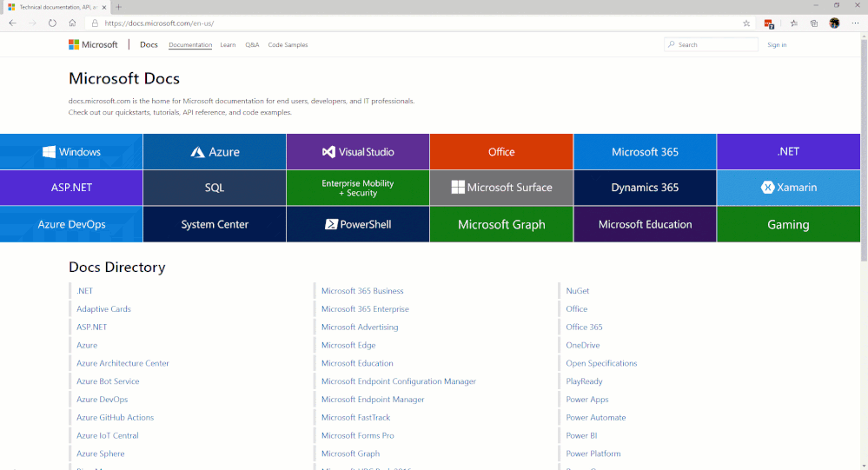Open the Docs brand link
This screenshot has height=470, width=868.
[149, 45]
